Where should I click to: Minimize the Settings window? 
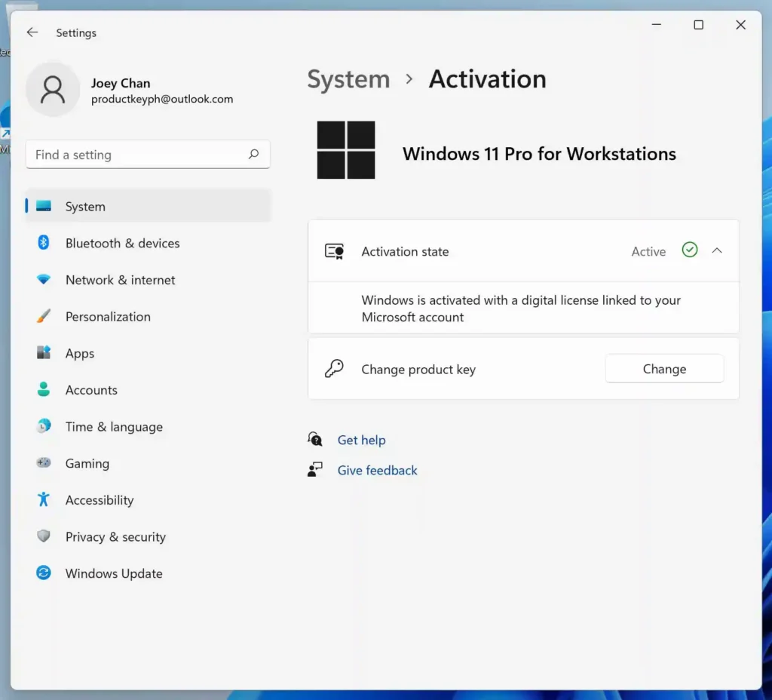pos(657,25)
